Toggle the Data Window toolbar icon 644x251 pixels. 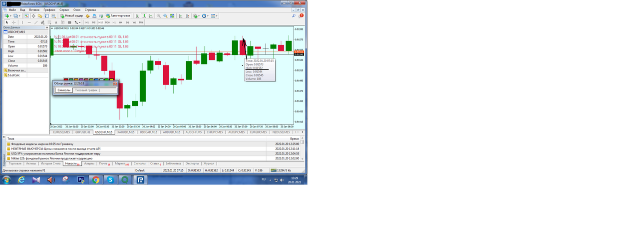(33, 15)
